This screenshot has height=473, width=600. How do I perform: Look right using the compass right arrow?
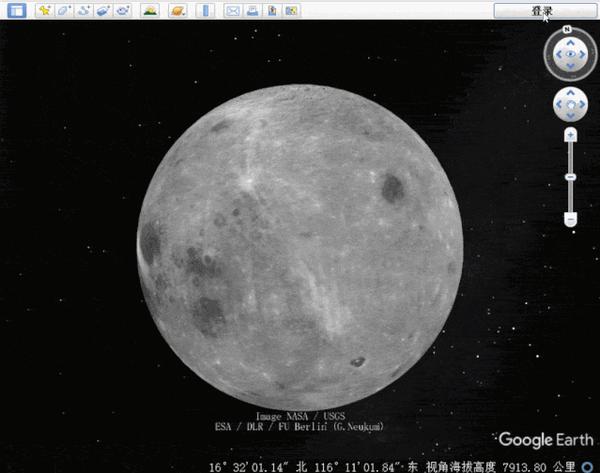[x=582, y=54]
